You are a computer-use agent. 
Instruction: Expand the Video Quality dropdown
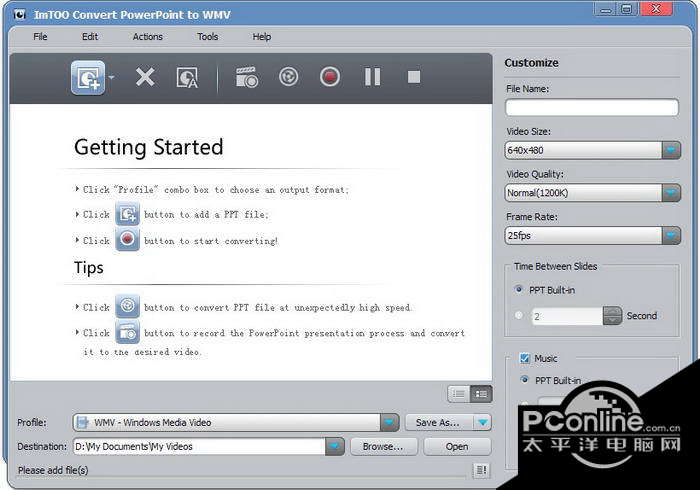671,193
